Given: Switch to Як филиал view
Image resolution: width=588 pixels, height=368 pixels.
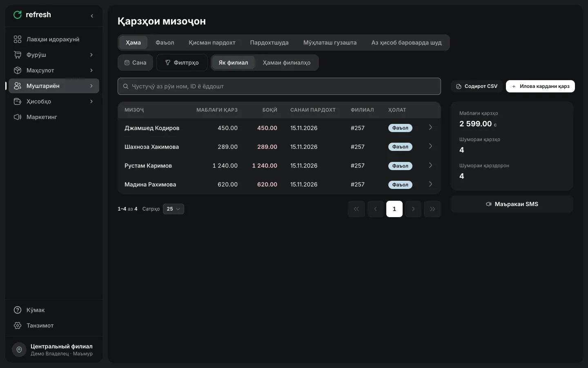Looking at the screenshot, I should pos(233,63).
